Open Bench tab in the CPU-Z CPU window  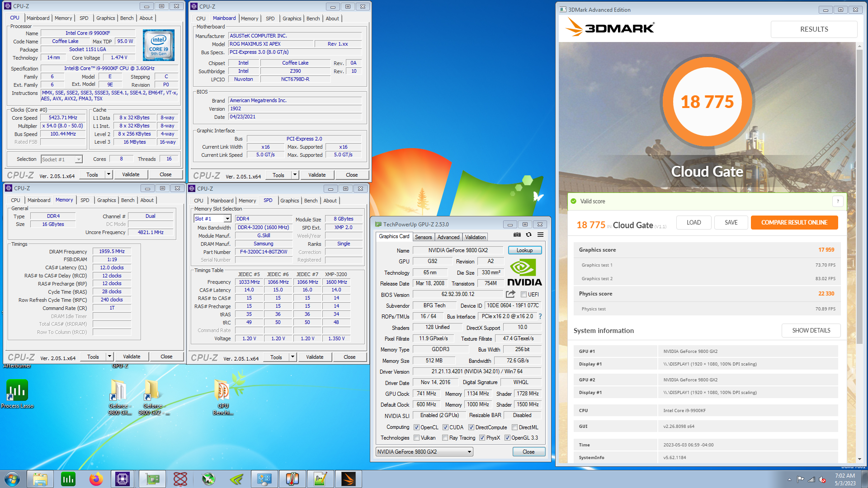click(127, 18)
